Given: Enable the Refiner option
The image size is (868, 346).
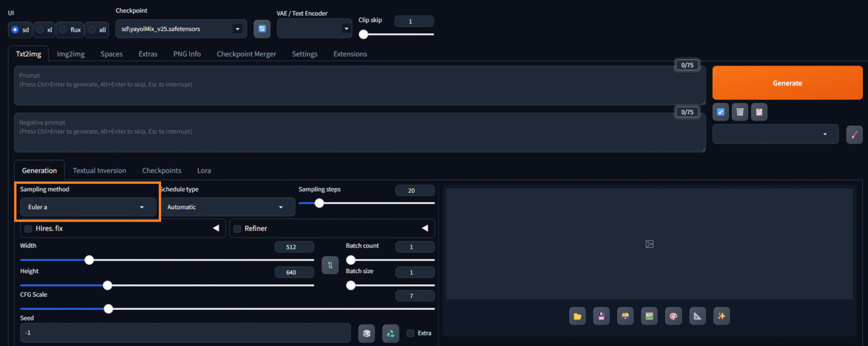Looking at the screenshot, I should pyautogui.click(x=237, y=228).
